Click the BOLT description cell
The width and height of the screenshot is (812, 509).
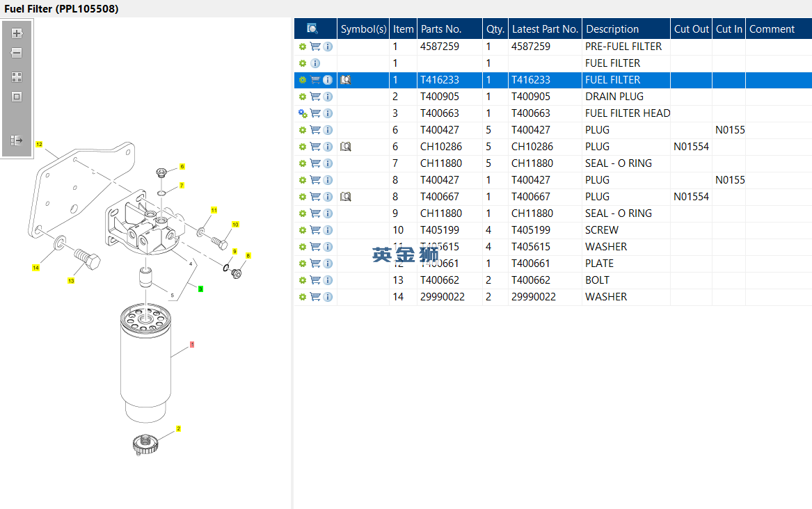(626, 280)
